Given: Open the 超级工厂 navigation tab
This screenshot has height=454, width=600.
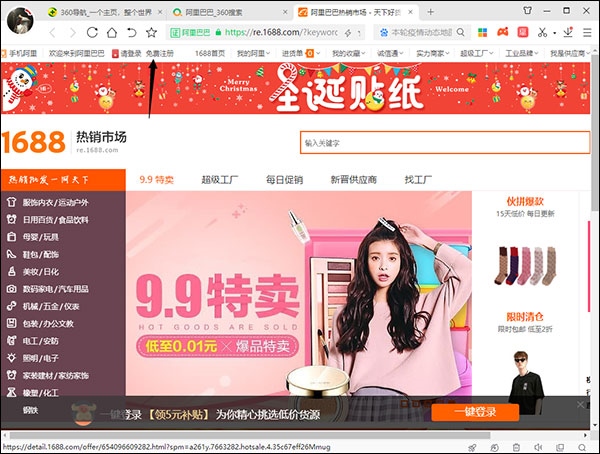Looking at the screenshot, I should coord(220,180).
